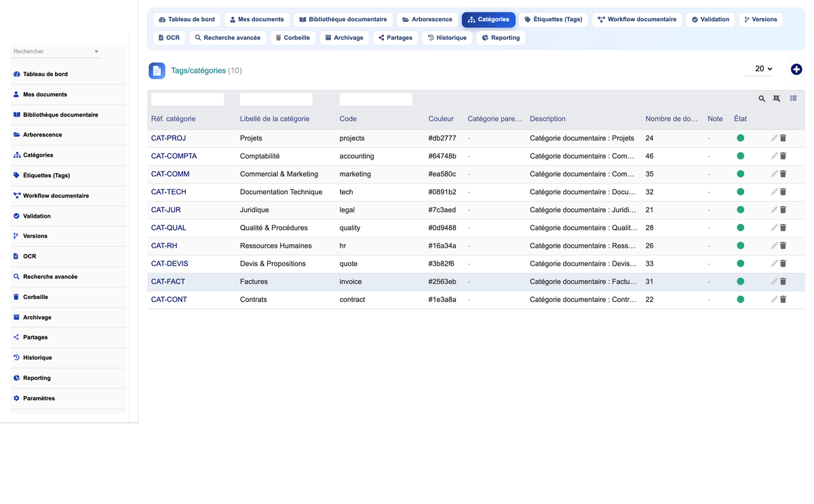The height and width of the screenshot is (504, 814).
Task: Toggle the status dot of CAT-COMM
Action: [740, 174]
